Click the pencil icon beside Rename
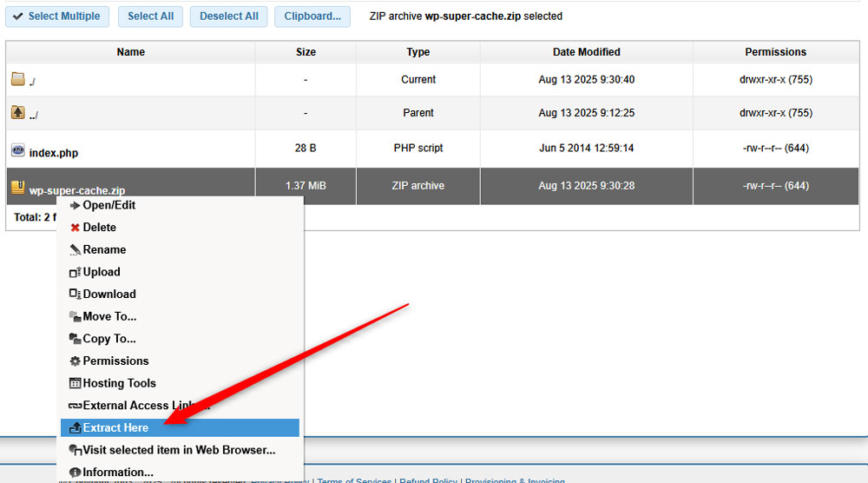The width and height of the screenshot is (868, 483). pyautogui.click(x=76, y=250)
